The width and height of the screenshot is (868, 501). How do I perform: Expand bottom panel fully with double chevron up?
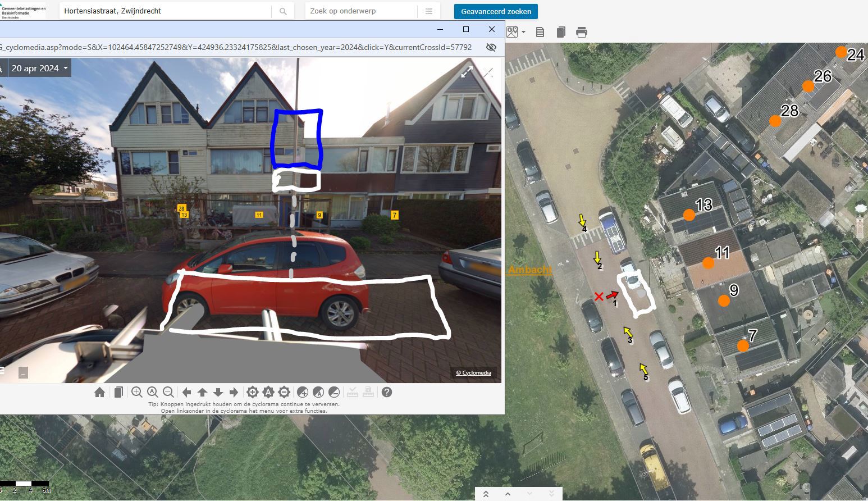click(486, 494)
